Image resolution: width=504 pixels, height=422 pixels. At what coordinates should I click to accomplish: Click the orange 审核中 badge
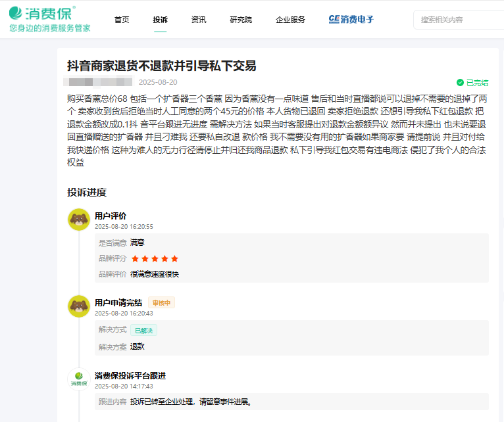[161, 302]
